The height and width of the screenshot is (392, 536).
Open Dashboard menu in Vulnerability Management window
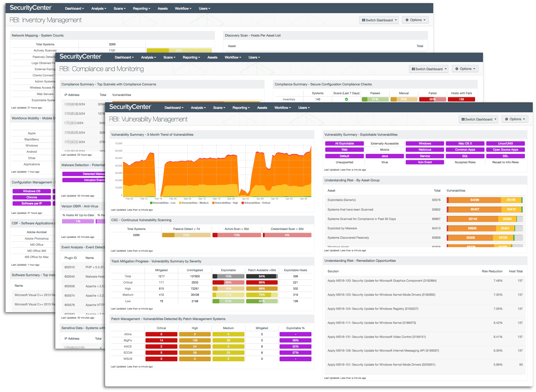pyautogui.click(x=174, y=108)
